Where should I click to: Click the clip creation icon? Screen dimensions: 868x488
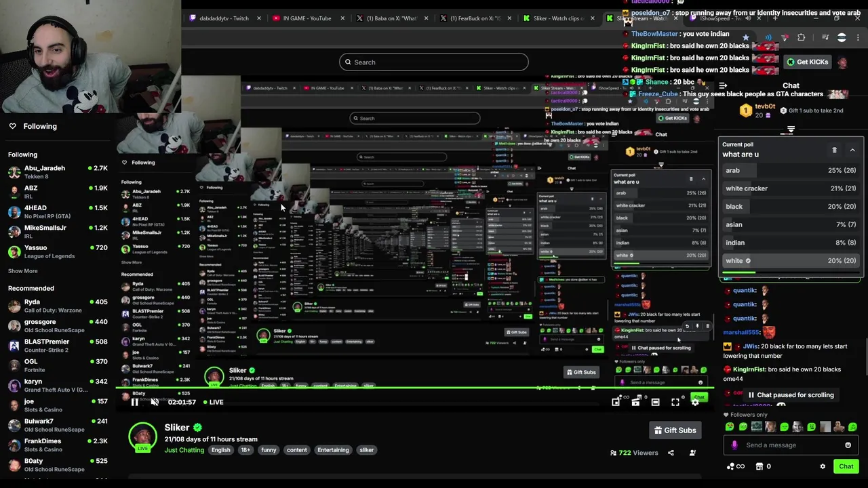(635, 402)
